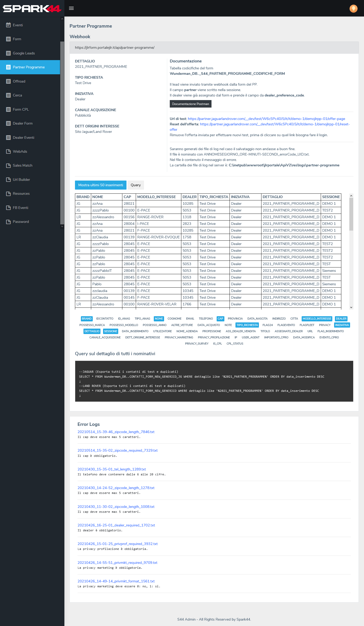Screen dimensions: 364x626
Task: Open the tel_length_1289 error log
Action: [x=112, y=469]
